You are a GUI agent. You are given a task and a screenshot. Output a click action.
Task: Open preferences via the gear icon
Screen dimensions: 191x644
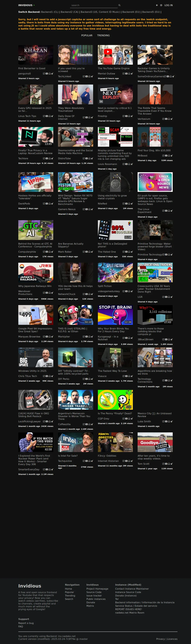pos(161,5)
